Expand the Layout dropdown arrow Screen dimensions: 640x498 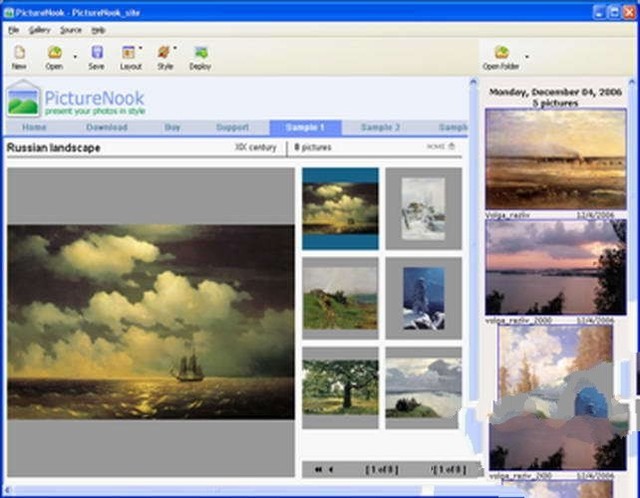141,48
